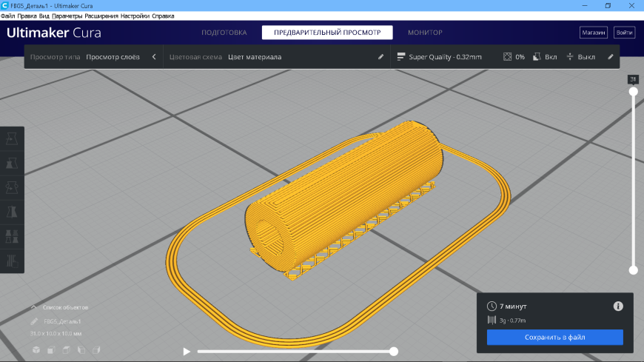Select the Scale tool in left toolbar
Viewport: 644px width, 362px height.
12,163
